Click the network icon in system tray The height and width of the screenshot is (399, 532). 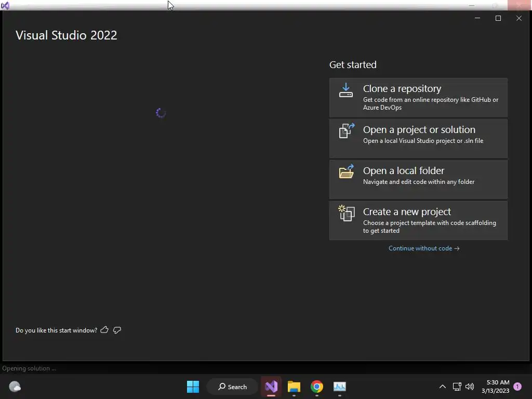[x=457, y=387]
